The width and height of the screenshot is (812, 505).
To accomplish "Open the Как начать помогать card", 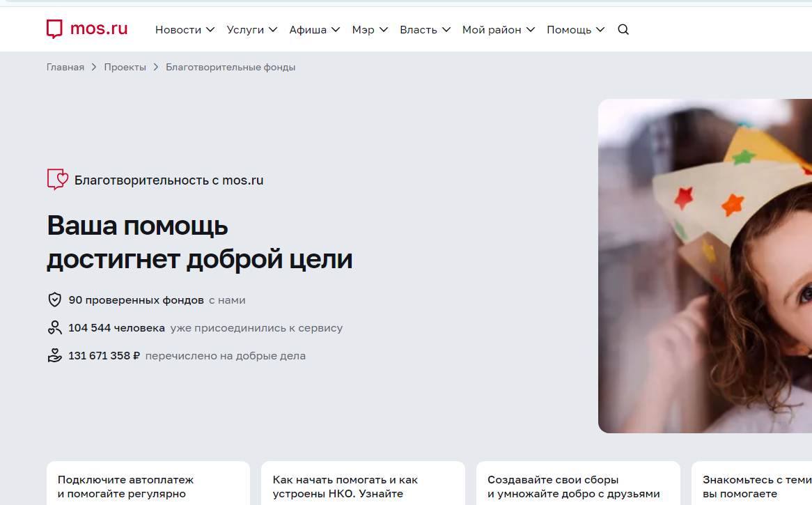I will 362,483.
